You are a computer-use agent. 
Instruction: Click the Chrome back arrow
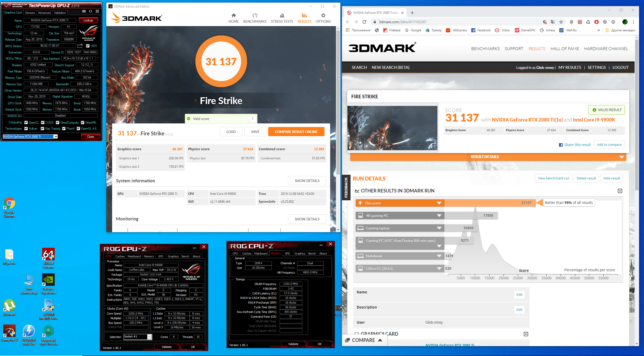point(348,22)
